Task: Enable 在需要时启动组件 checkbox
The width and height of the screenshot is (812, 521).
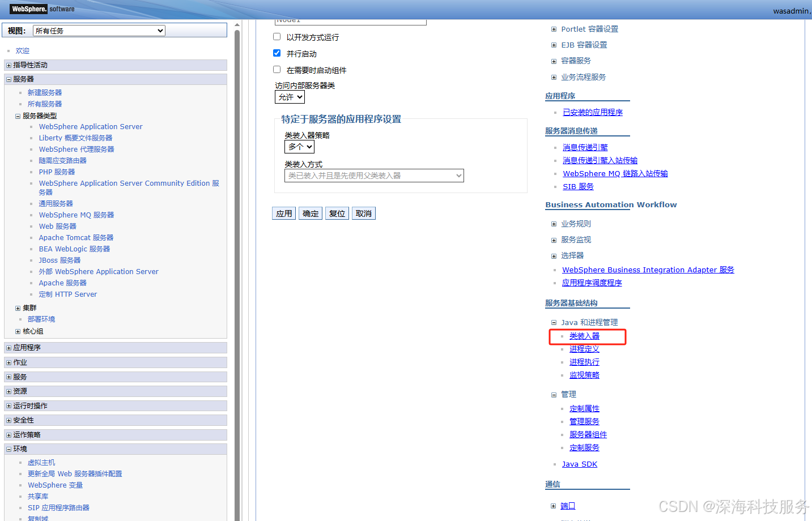Action: 277,70
